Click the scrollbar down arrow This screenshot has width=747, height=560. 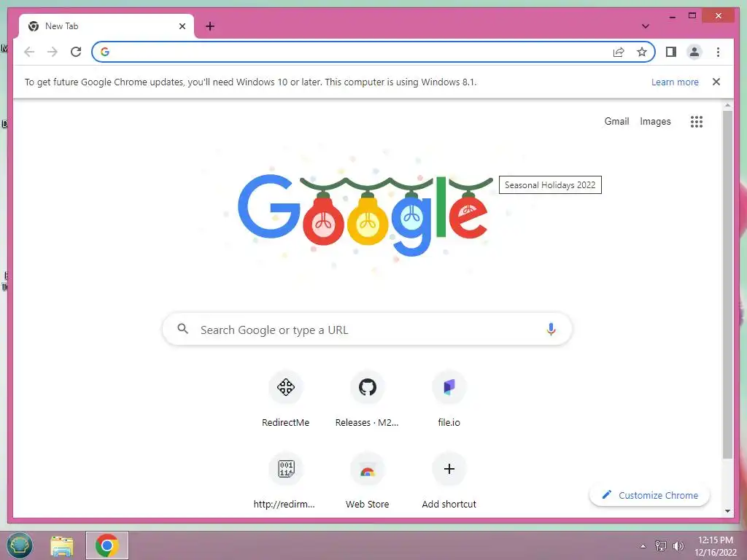(x=727, y=511)
